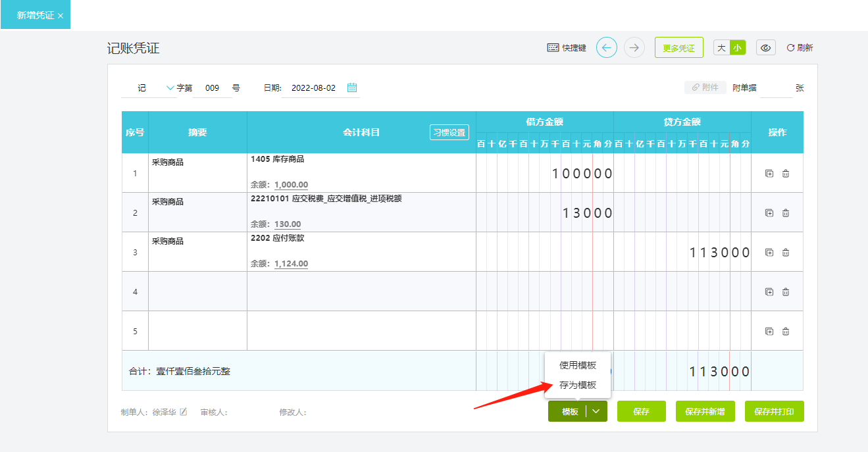
Task: Click the previous voucher arrow icon
Action: 606,47
